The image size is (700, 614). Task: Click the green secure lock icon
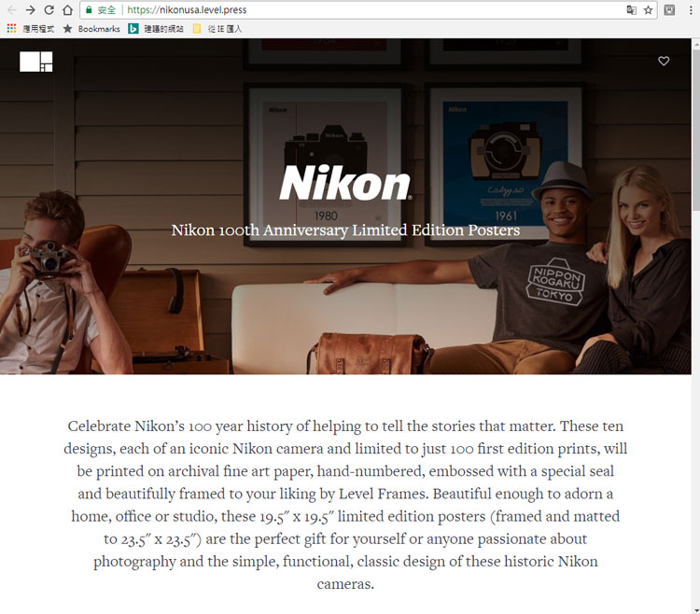[x=89, y=10]
